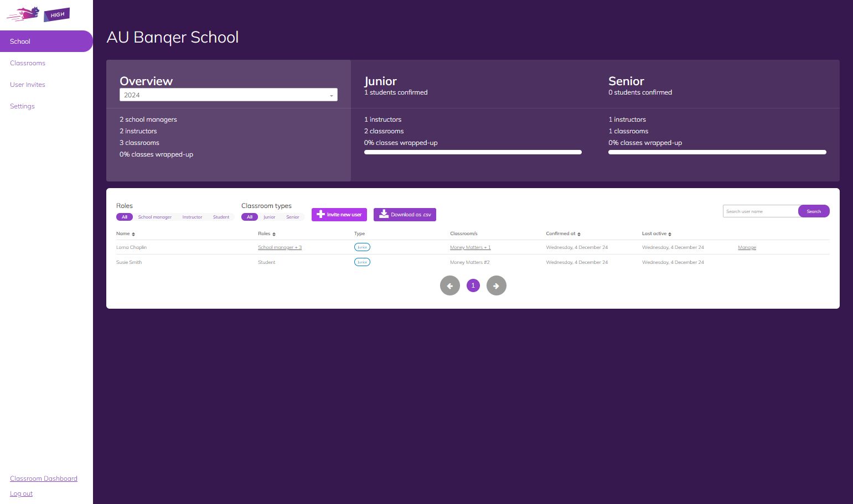Image resolution: width=853 pixels, height=504 pixels.
Task: Filter roles by All
Action: (125, 217)
